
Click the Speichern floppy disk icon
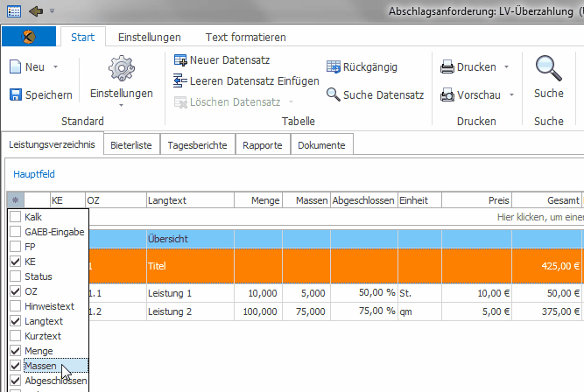[x=16, y=94]
